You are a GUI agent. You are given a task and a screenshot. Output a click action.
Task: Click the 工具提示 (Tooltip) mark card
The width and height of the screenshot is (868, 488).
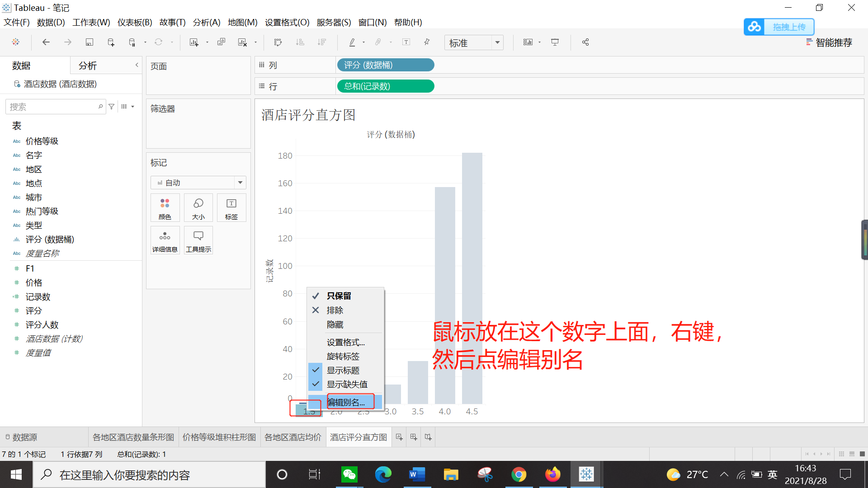[x=198, y=240]
